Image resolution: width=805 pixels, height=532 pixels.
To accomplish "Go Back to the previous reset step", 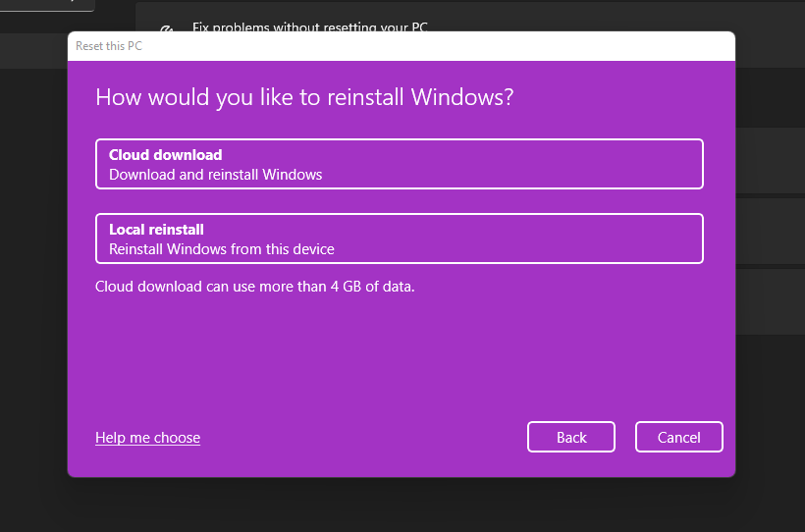I will point(571,437).
